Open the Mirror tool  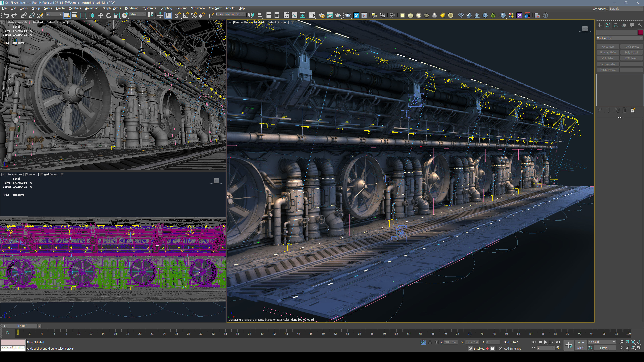click(x=251, y=15)
